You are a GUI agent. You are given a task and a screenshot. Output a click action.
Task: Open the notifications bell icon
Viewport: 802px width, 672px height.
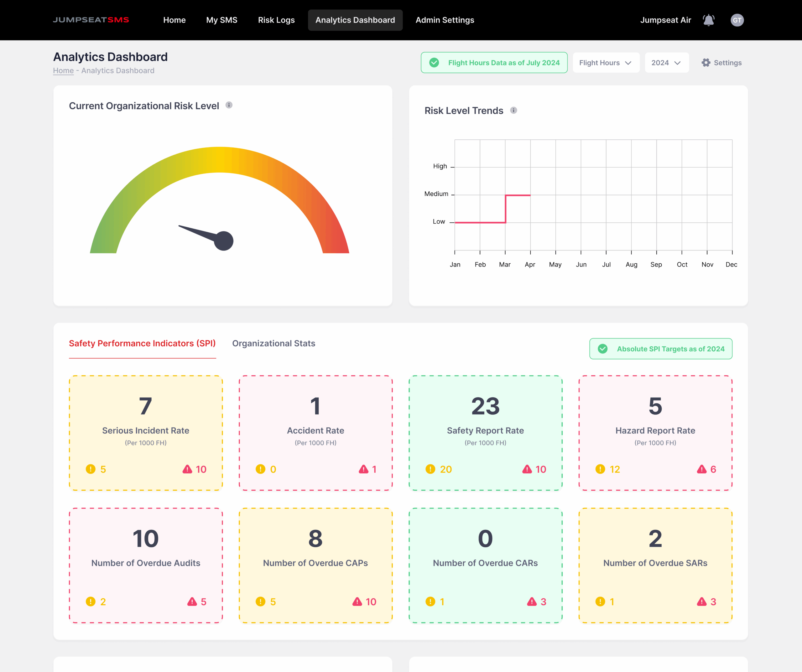pyautogui.click(x=708, y=20)
